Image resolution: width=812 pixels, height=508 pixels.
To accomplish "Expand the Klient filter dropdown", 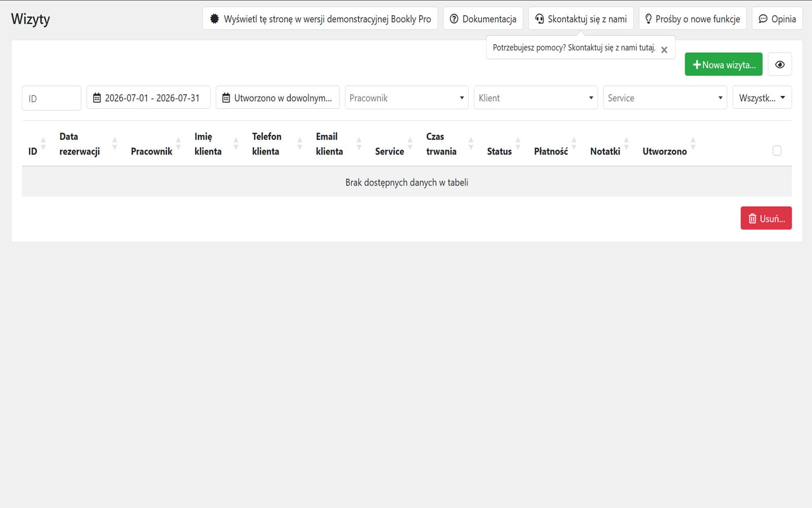I will (536, 98).
